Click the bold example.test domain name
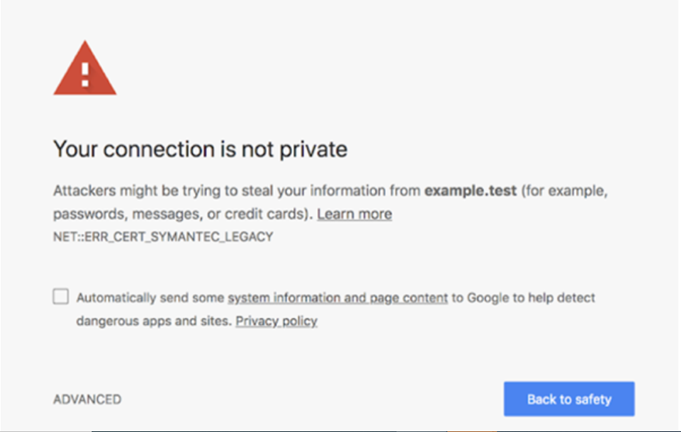 coord(470,189)
